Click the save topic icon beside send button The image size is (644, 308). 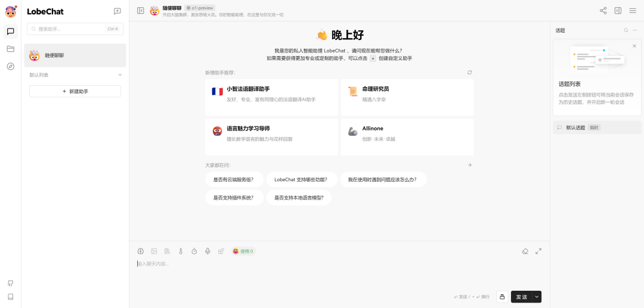pyautogui.click(x=502, y=297)
